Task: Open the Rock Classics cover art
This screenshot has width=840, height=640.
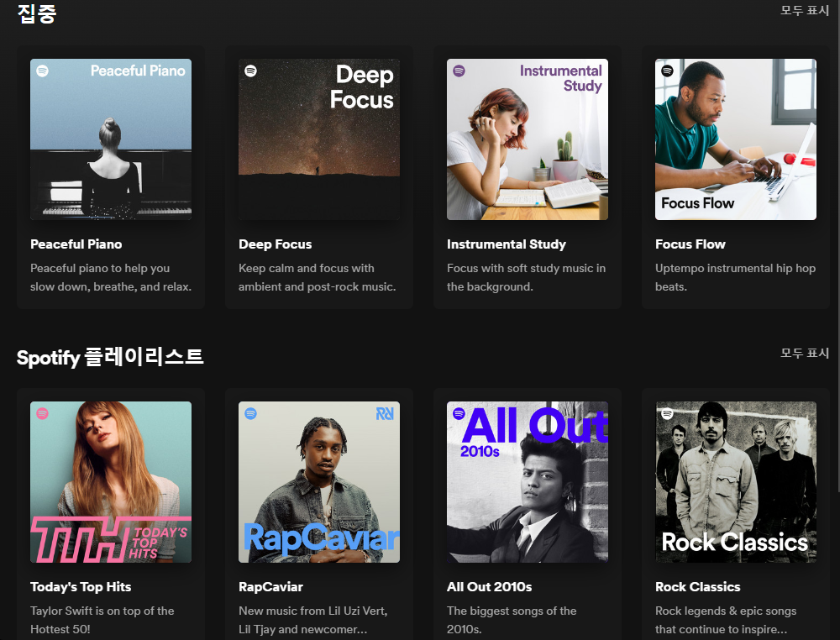Action: tap(736, 482)
